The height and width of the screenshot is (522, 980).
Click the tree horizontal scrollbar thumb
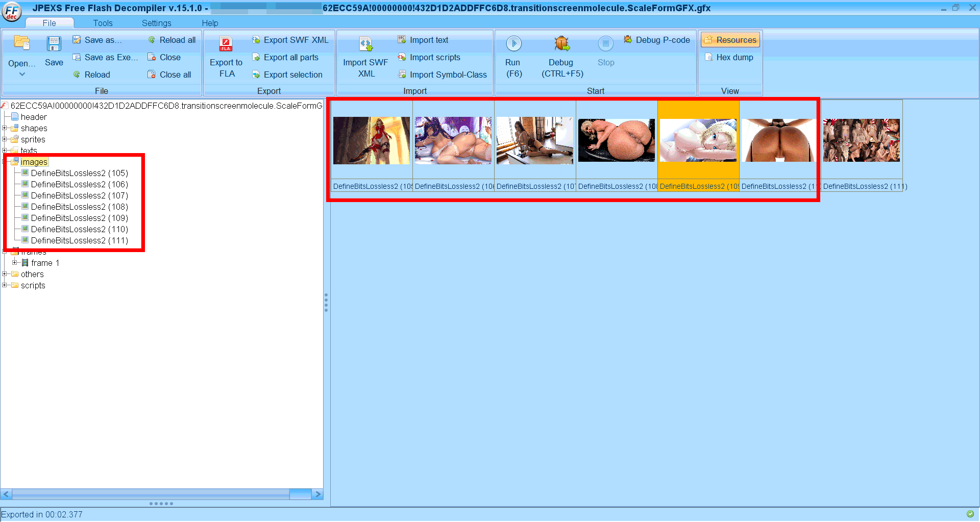tap(300, 494)
